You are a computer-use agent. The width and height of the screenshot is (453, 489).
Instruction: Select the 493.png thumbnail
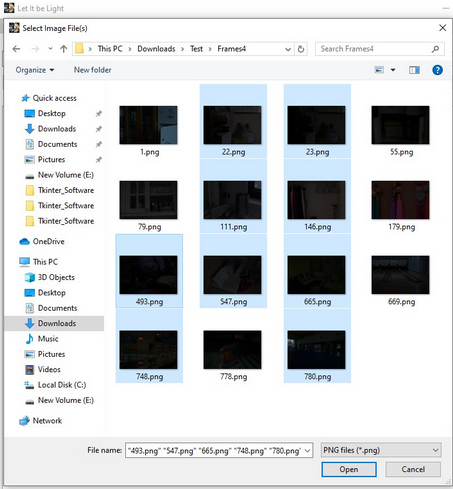pyautogui.click(x=149, y=275)
